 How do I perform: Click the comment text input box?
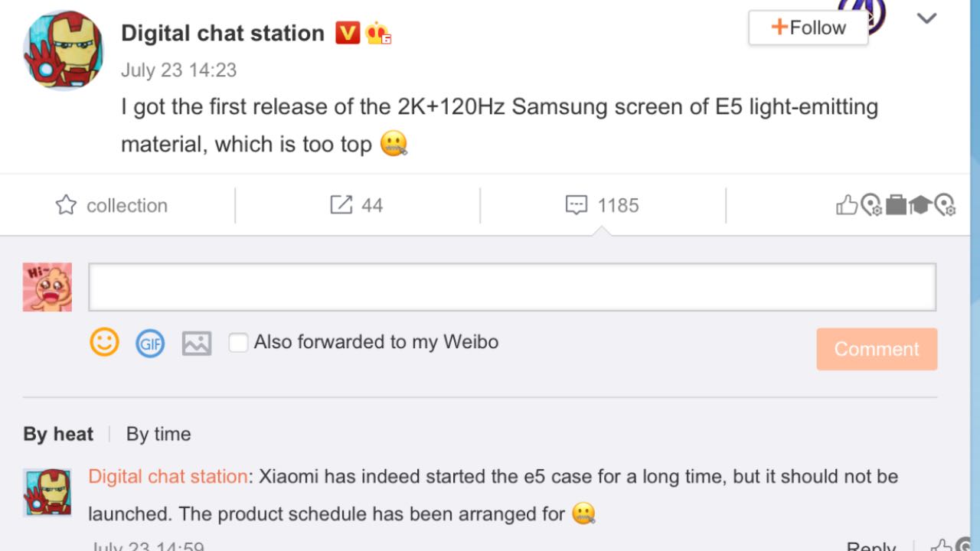click(x=512, y=287)
